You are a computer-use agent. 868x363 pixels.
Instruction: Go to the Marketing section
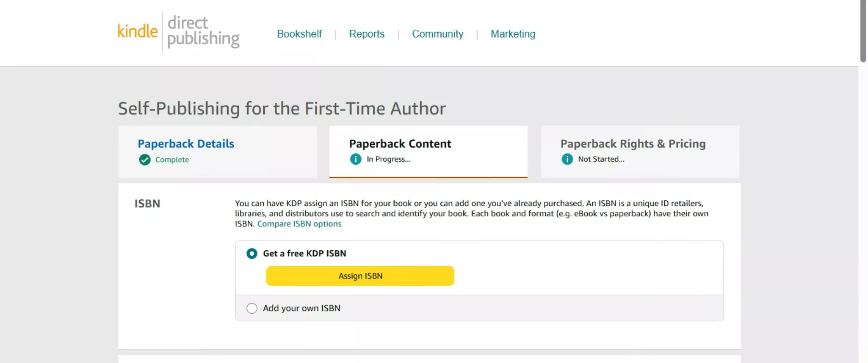(x=513, y=34)
